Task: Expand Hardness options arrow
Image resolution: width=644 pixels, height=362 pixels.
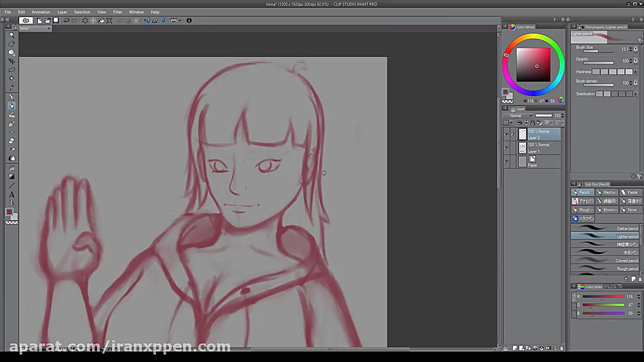Action: coord(636,72)
